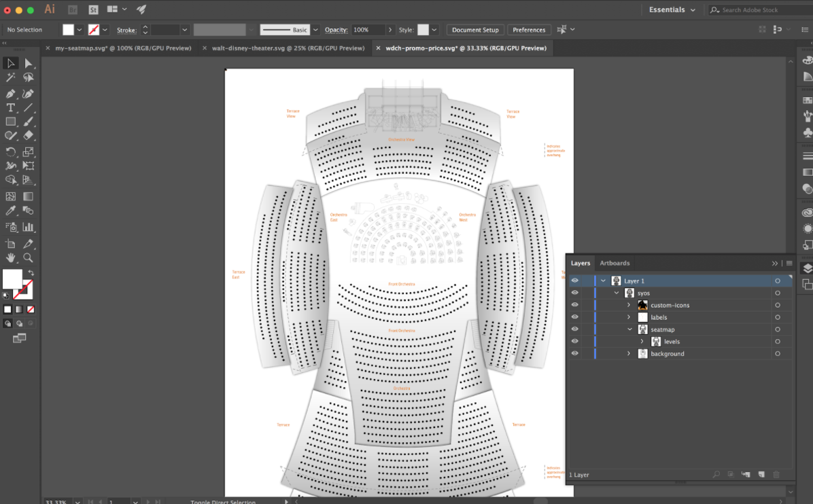Image resolution: width=813 pixels, height=504 pixels.
Task: Hide the syos sublayer
Action: (x=574, y=293)
